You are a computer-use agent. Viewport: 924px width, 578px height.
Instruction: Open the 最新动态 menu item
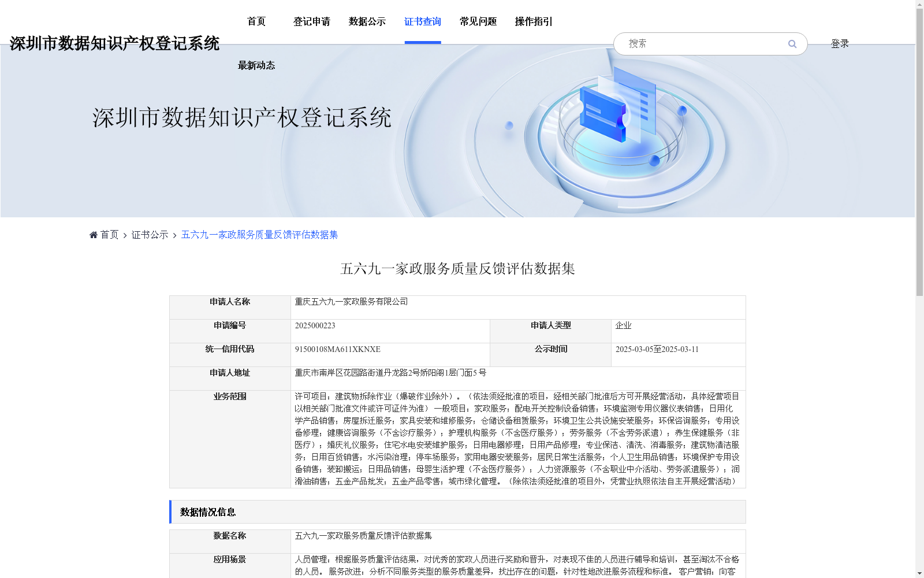point(256,66)
